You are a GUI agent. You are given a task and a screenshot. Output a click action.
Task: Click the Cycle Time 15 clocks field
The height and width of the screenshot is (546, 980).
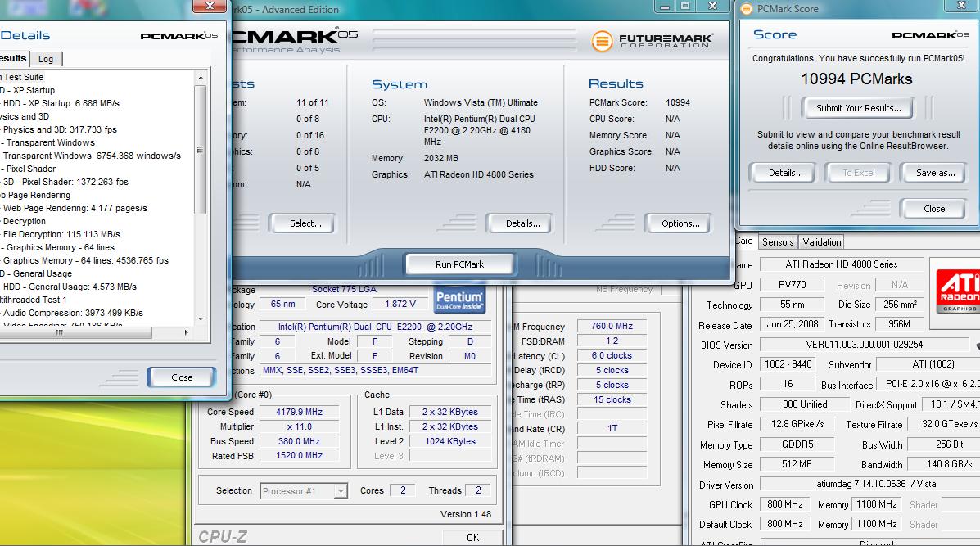coord(612,399)
